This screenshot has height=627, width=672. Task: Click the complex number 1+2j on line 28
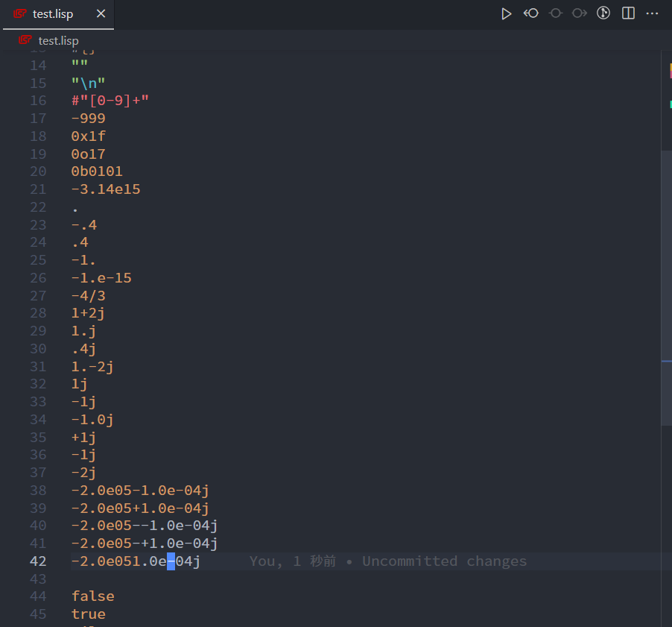point(87,313)
